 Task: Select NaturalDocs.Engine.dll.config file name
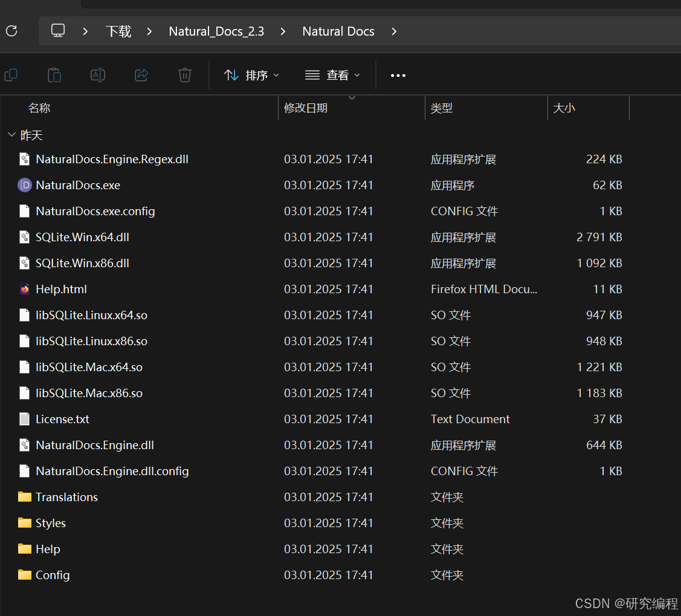pyautogui.click(x=112, y=471)
